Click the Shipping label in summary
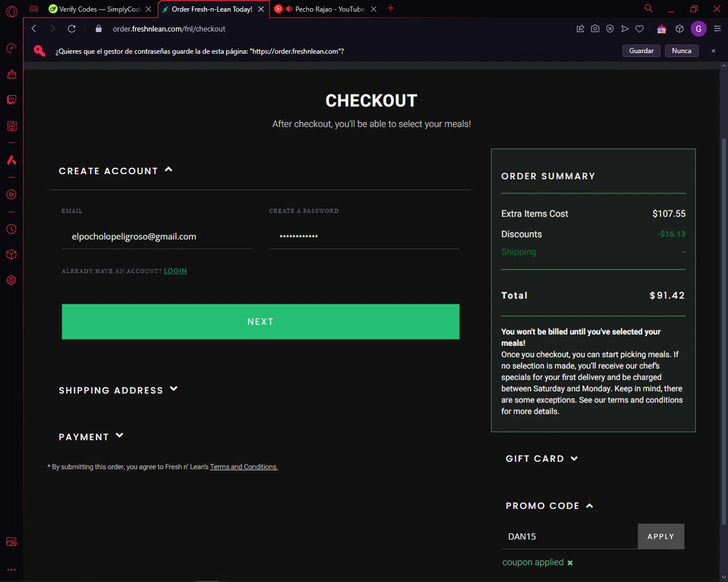 click(518, 252)
